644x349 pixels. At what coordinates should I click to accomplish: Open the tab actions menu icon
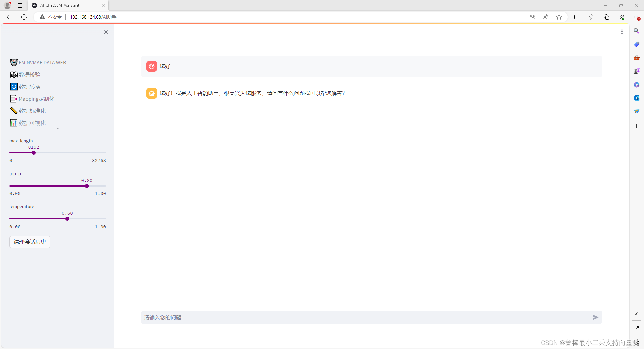(20, 5)
